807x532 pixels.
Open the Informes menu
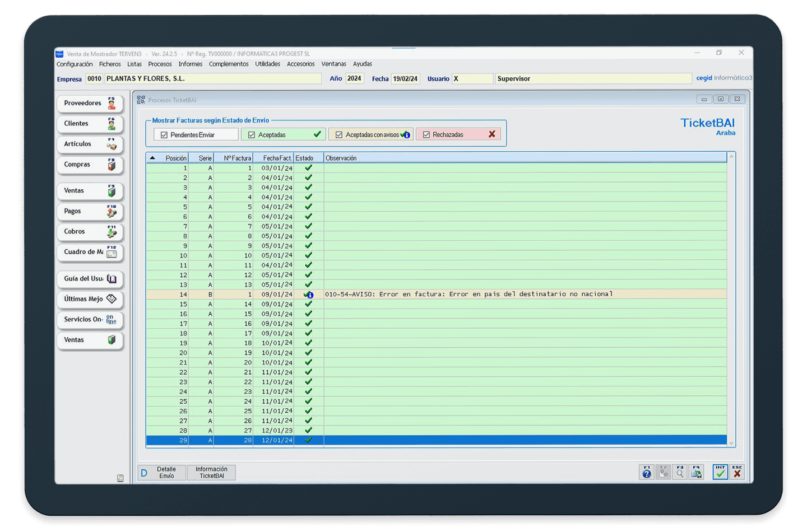[x=191, y=64]
